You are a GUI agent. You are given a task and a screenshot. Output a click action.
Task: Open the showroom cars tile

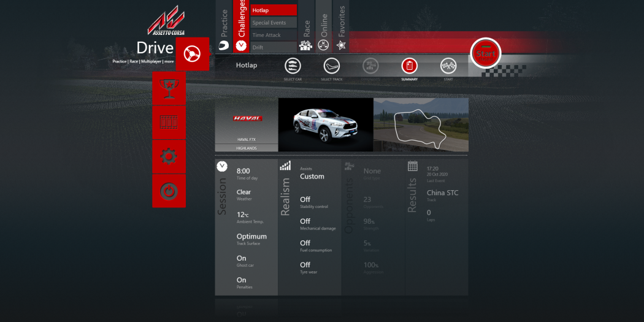pyautogui.click(x=169, y=123)
